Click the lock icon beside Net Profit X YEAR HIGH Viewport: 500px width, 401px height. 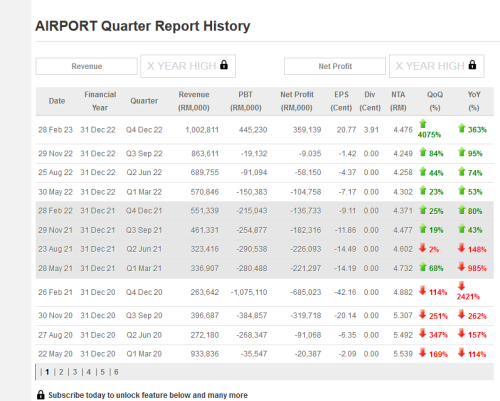coord(472,65)
